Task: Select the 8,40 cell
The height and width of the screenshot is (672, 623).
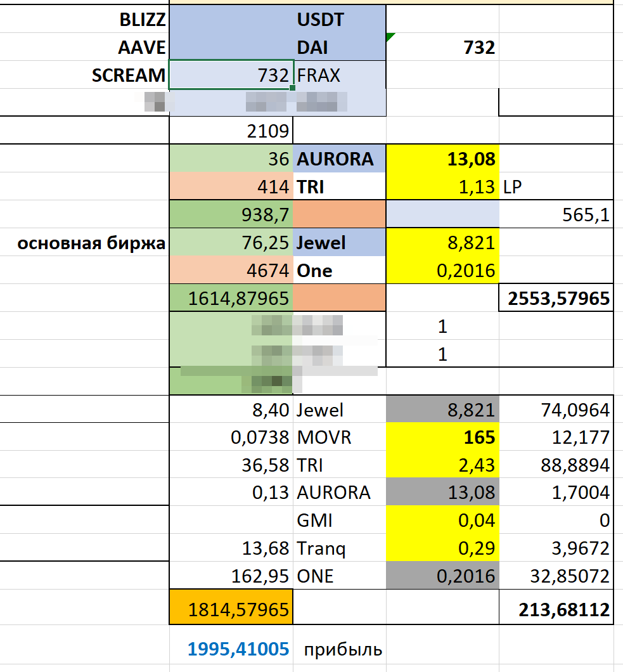Action: pyautogui.click(x=231, y=410)
